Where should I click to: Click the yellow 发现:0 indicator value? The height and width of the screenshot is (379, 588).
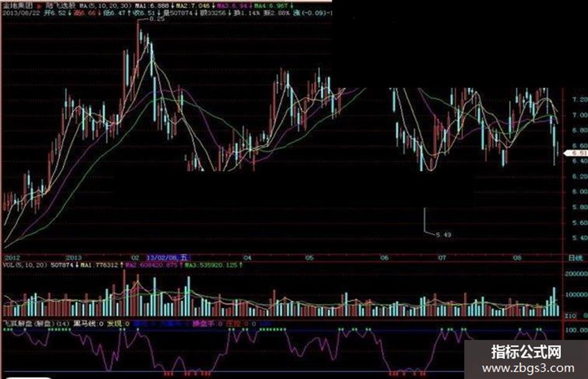(x=118, y=324)
